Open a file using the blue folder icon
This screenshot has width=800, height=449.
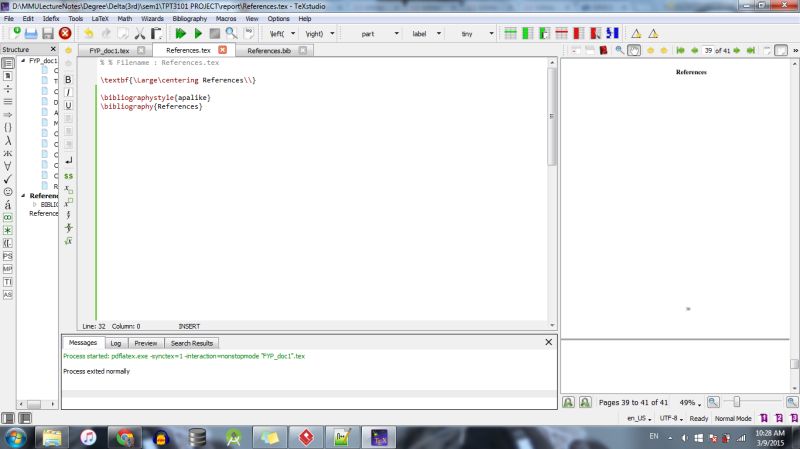[31, 34]
